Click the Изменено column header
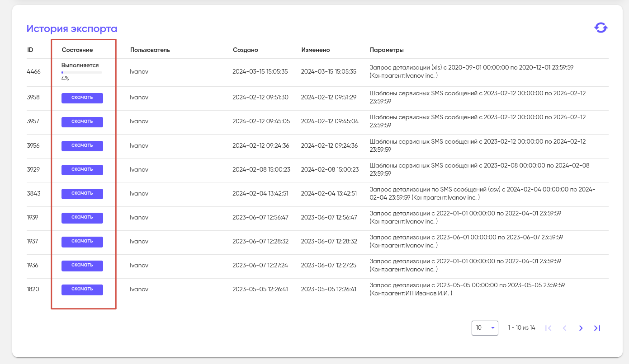Screen dimensions: 629x364 (x=316, y=50)
